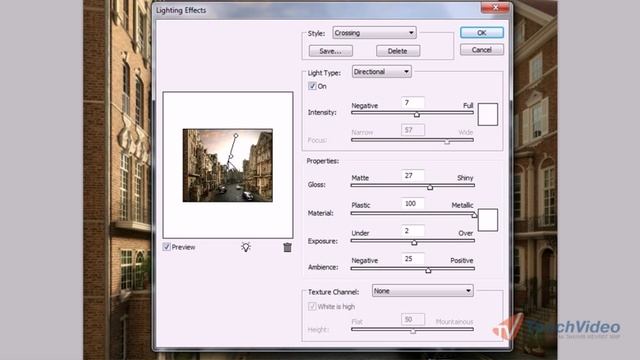Screen dimensions: 640x360
Task: Open the Style dropdown set to Crossing
Action: 374,33
